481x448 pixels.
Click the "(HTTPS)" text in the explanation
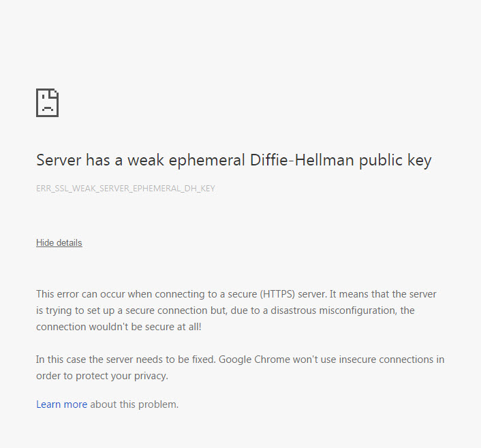pyautogui.click(x=279, y=294)
